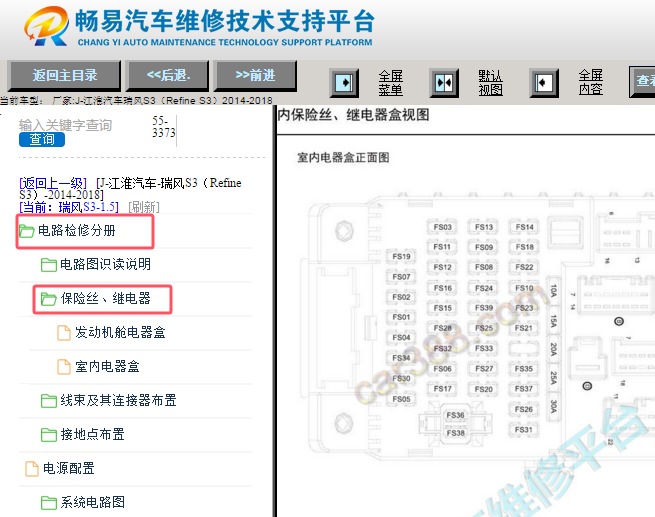The image size is (655, 517).
Task: Click fuse FS17 in the diagram
Action: 442,389
